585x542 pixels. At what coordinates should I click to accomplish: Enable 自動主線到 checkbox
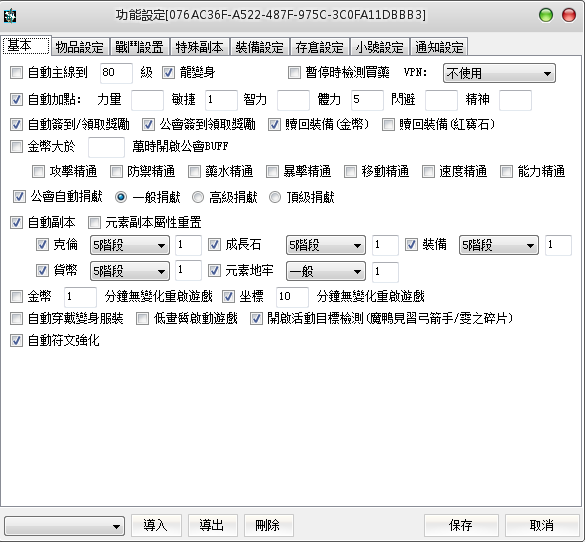pos(16,72)
